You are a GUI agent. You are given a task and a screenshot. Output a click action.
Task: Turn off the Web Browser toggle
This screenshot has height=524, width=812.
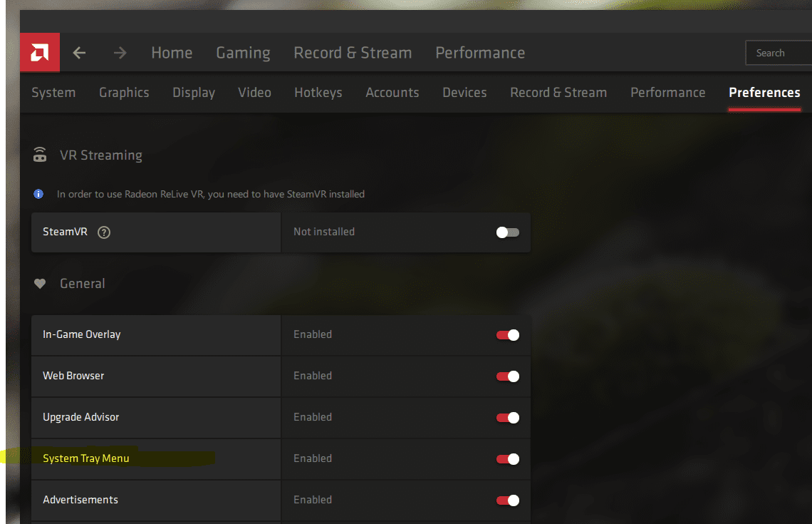(507, 376)
